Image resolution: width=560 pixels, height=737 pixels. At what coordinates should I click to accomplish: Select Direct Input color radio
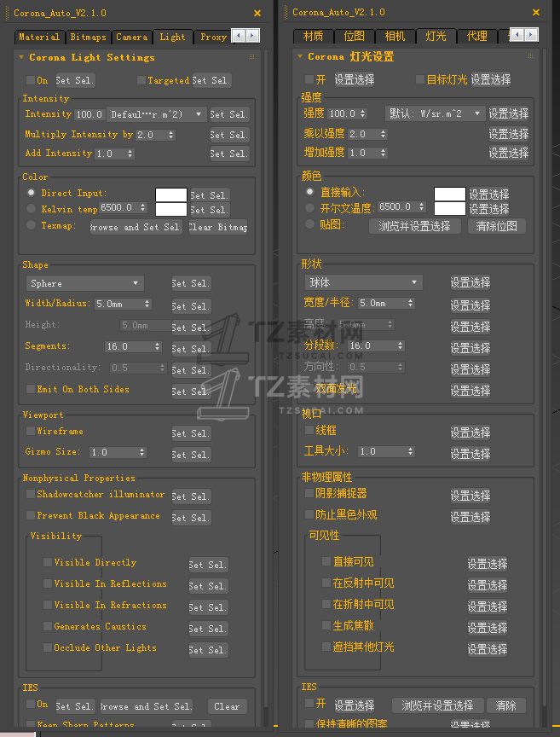click(31, 193)
